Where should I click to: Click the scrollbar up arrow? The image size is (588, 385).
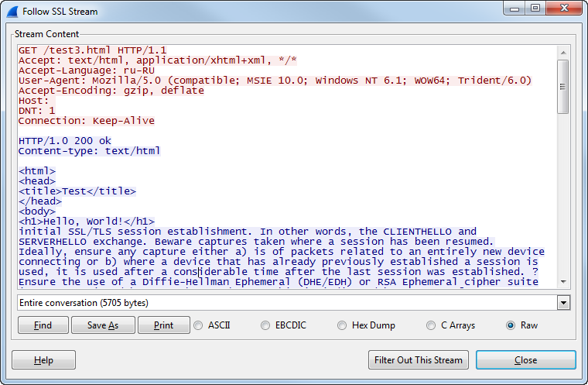point(563,53)
